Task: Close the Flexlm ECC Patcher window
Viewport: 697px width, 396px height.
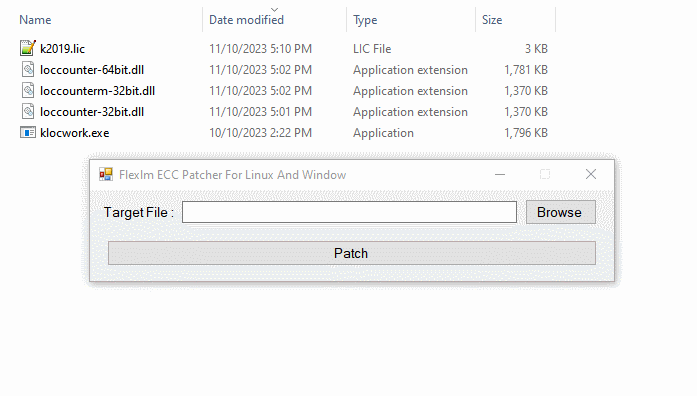Action: 591,174
